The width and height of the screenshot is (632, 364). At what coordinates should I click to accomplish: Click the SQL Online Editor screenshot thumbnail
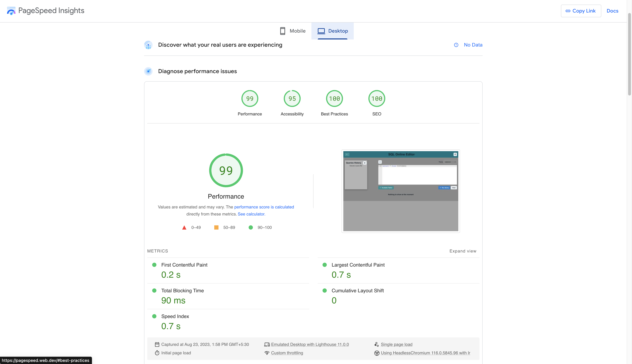(401, 191)
